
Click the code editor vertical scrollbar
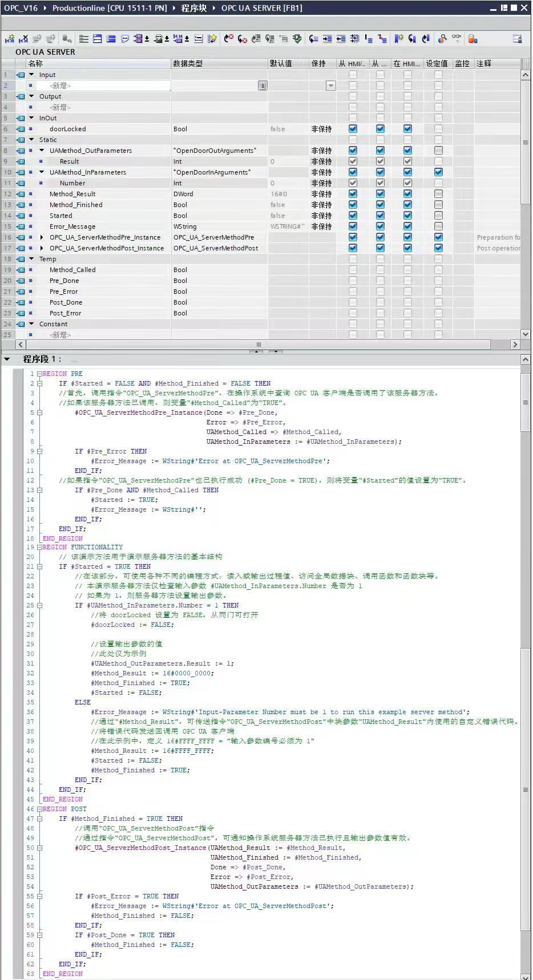tap(526, 667)
